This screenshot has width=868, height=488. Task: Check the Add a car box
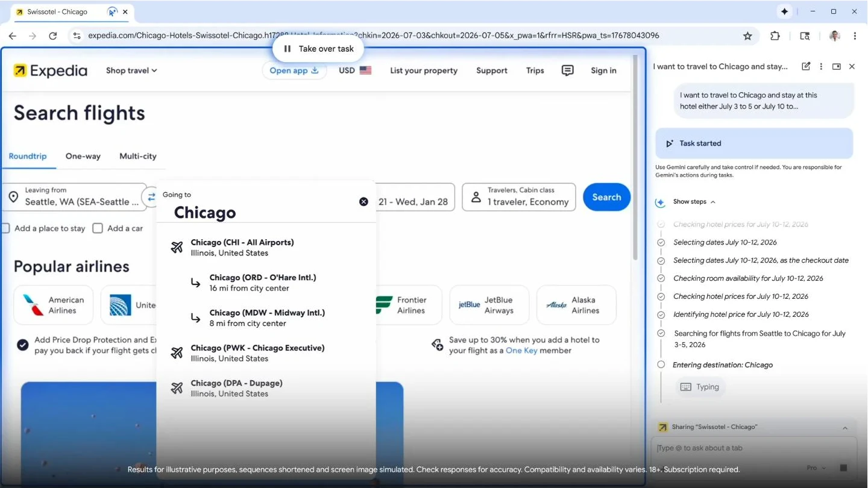coord(98,228)
